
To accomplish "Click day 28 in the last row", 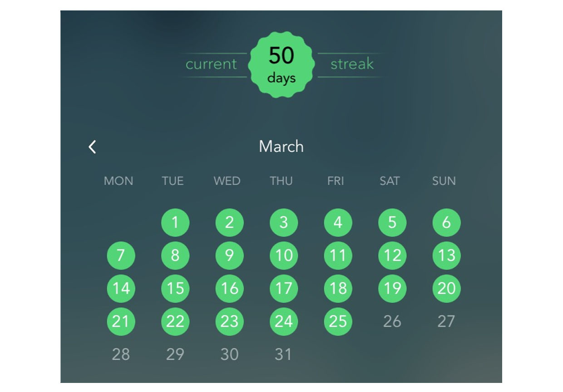I will (x=121, y=354).
